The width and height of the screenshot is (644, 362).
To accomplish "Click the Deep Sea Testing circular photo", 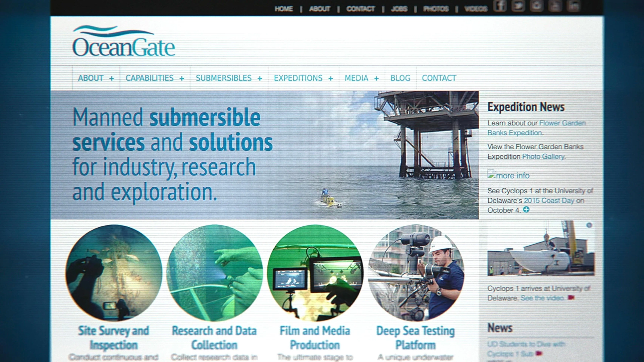I will click(416, 273).
